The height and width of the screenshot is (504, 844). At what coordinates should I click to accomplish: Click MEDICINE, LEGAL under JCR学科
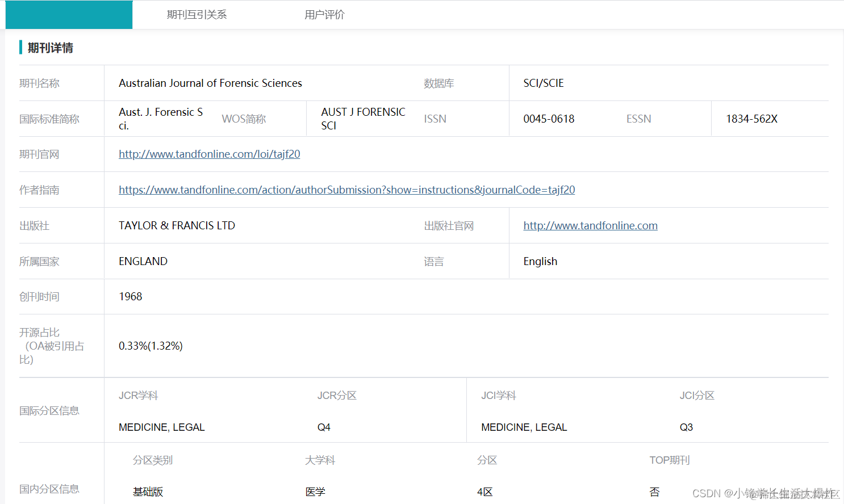coord(161,427)
